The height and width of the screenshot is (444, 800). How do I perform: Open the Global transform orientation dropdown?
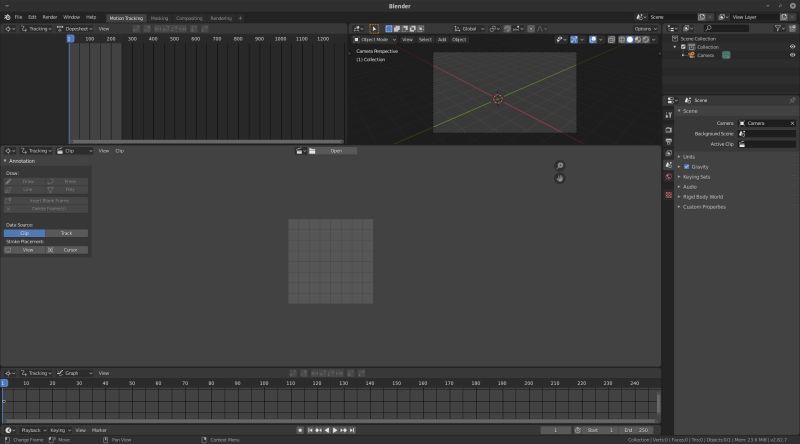469,29
